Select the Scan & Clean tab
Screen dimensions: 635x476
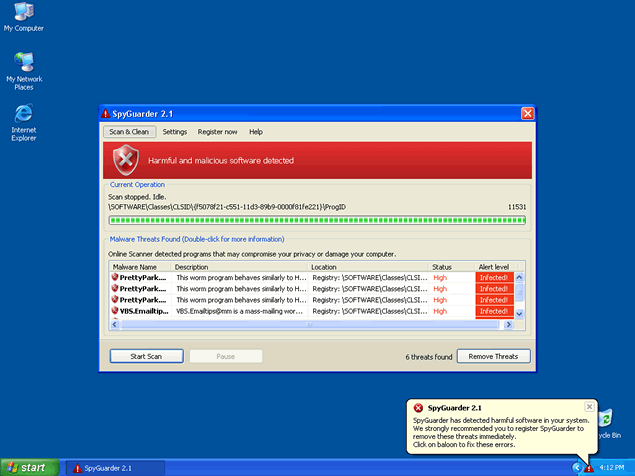[129, 131]
